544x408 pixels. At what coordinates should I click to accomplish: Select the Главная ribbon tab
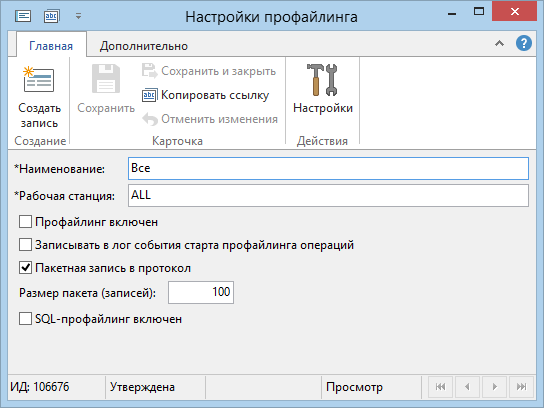point(51,46)
